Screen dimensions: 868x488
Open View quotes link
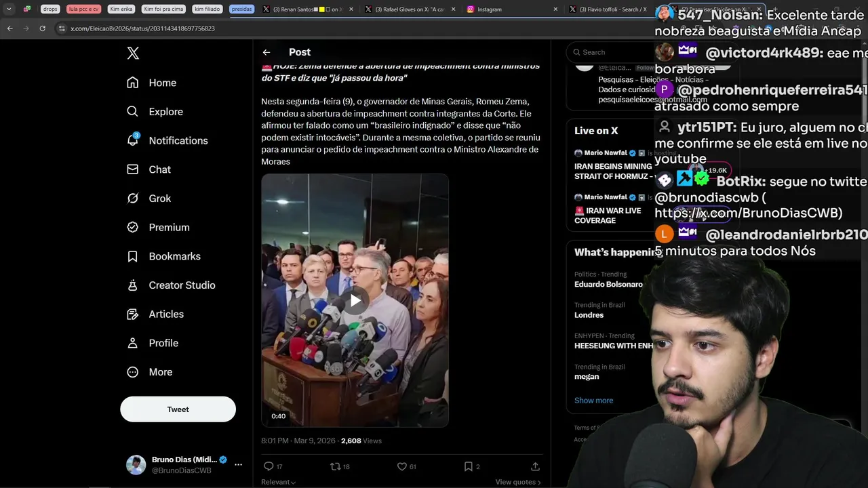coord(518,482)
